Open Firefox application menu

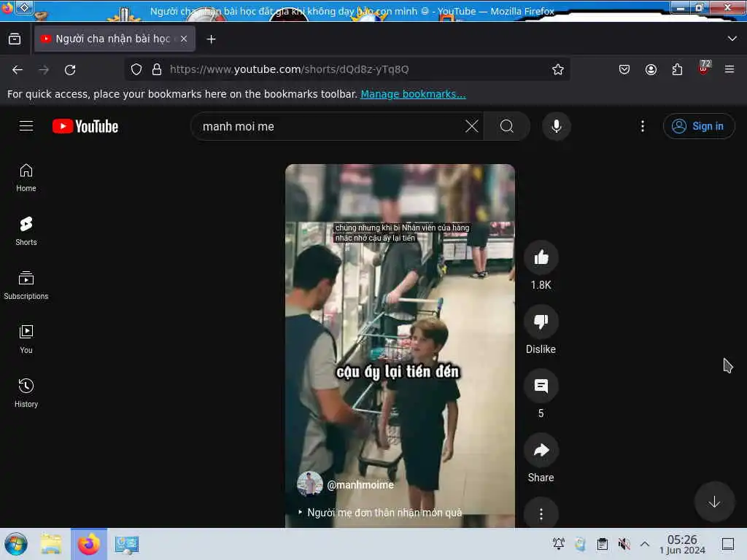[x=729, y=69]
